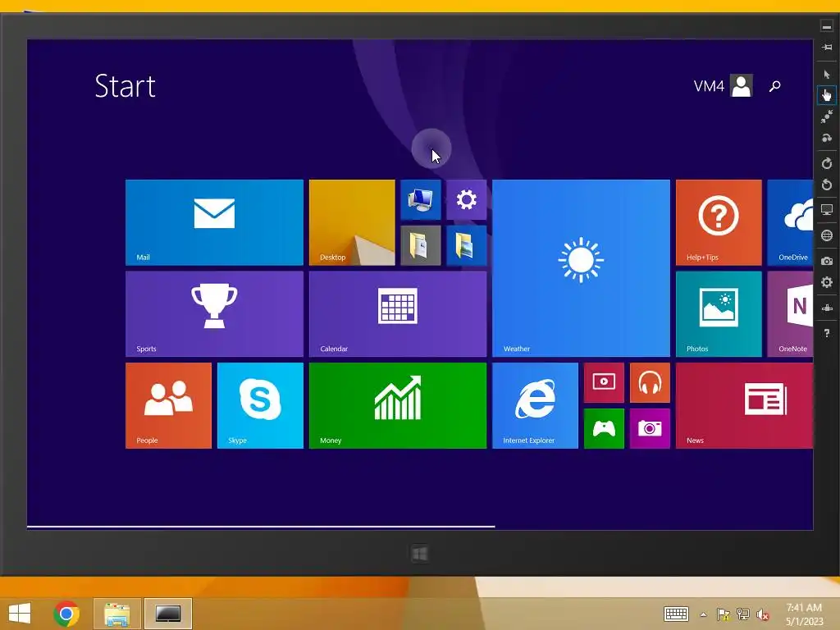The width and height of the screenshot is (840, 630).
Task: Open touch keyboard from taskbar
Action: pos(676,614)
